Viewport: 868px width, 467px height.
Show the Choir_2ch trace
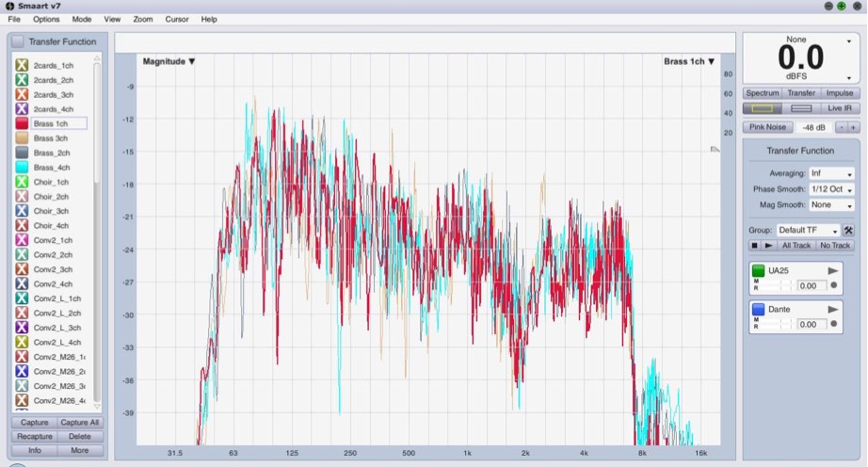[22, 197]
